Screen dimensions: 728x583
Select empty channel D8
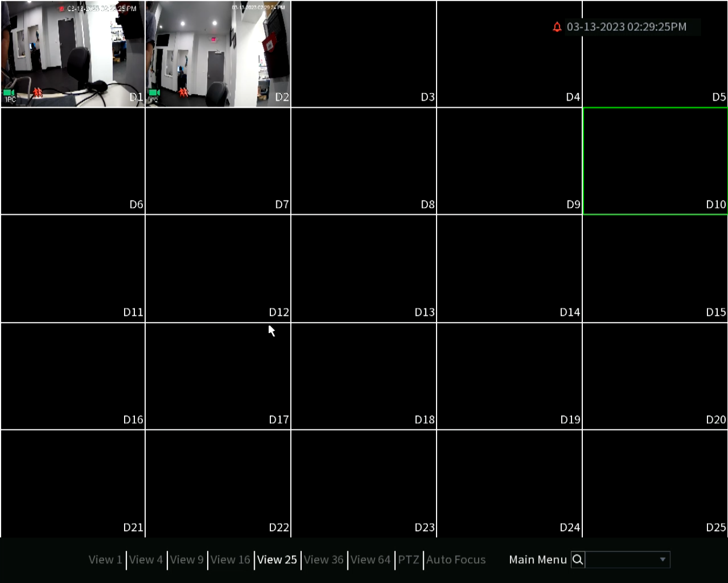pyautogui.click(x=364, y=161)
